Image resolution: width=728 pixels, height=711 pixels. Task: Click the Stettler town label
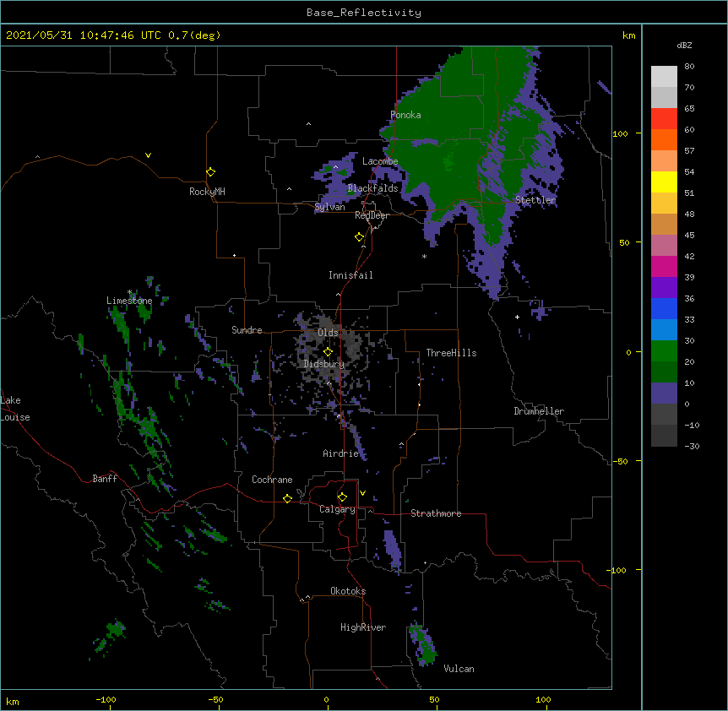(x=535, y=200)
